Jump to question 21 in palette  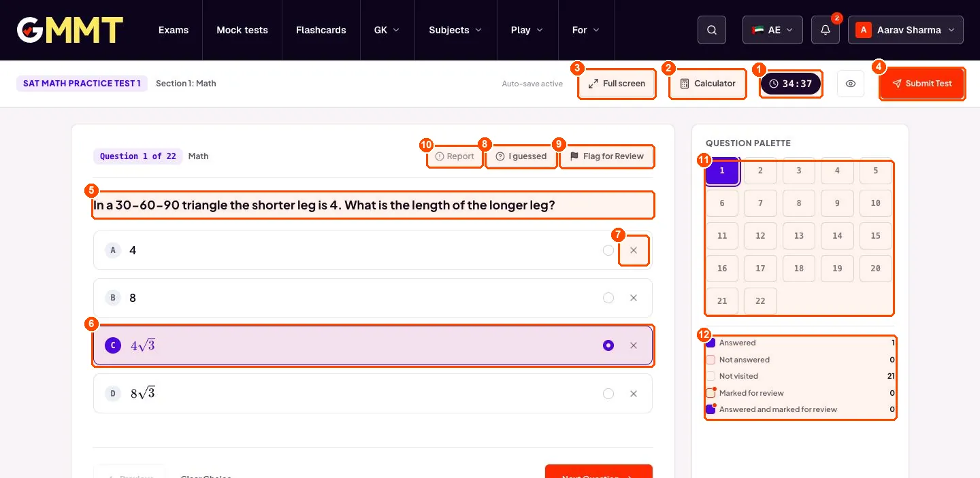722,301
